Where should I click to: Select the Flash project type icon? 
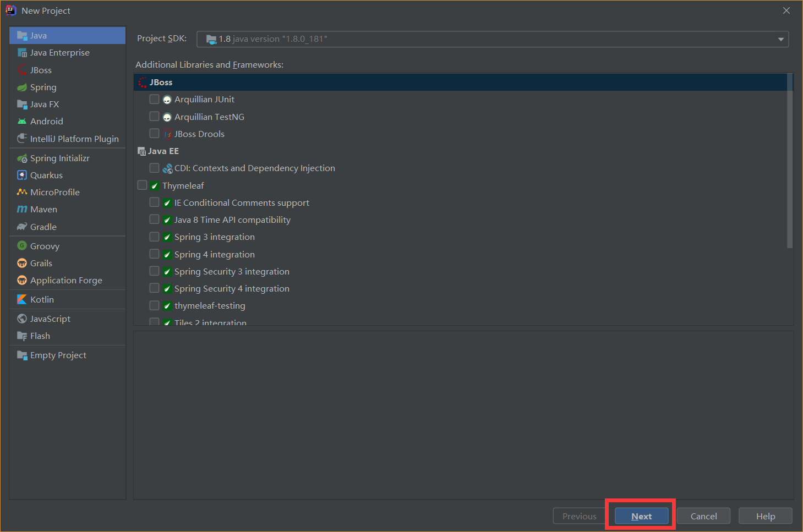point(22,336)
